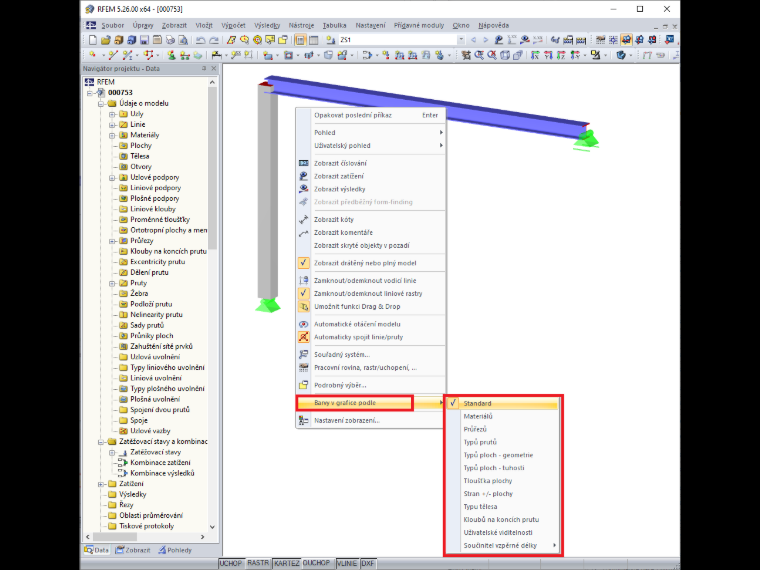Click the show loads toolbar icon

pos(499,40)
